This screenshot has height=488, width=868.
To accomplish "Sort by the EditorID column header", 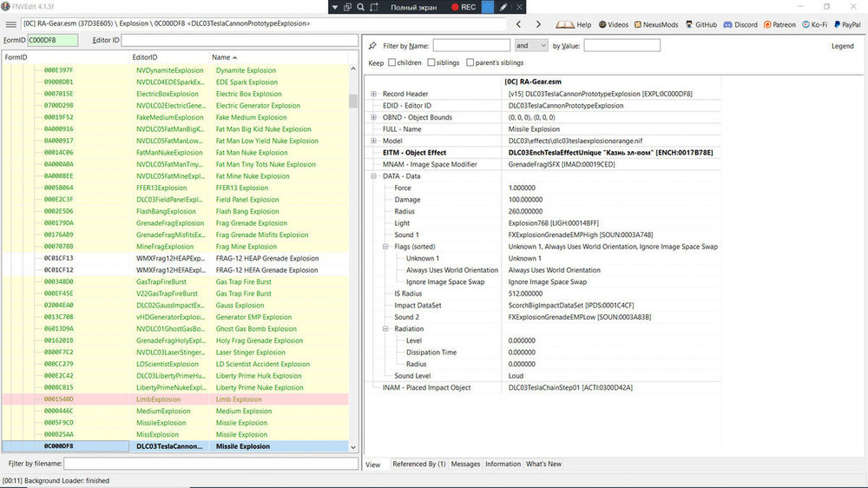I will 168,57.
